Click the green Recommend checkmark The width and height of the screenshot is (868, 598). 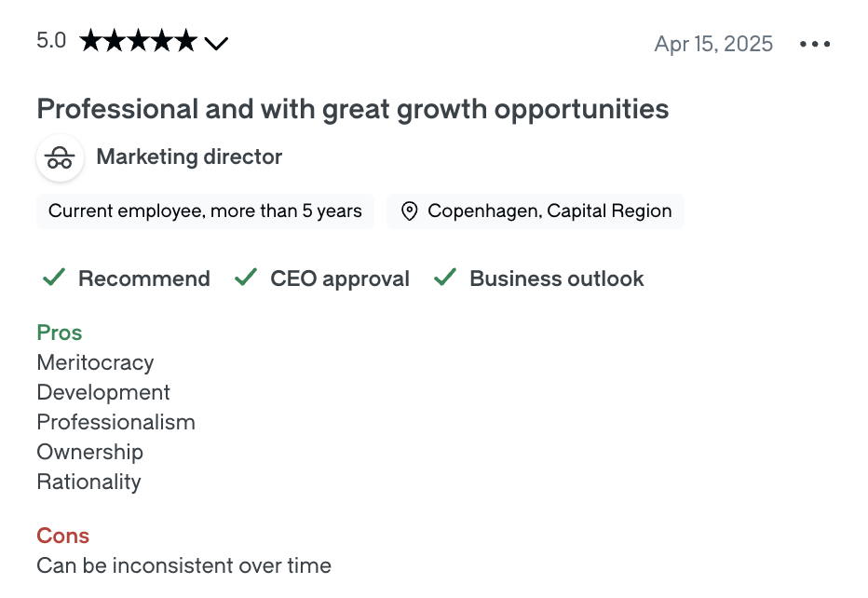pos(54,277)
